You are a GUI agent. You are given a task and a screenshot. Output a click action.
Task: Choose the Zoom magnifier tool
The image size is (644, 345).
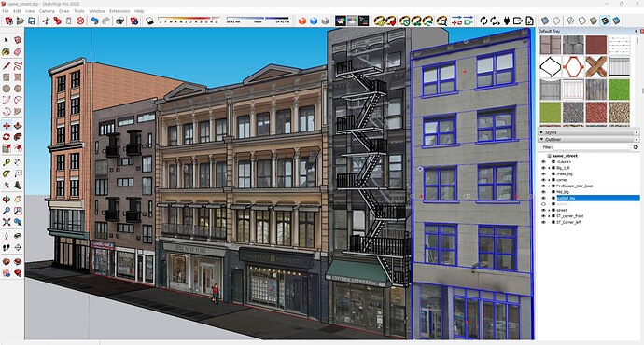pyautogui.click(x=7, y=211)
